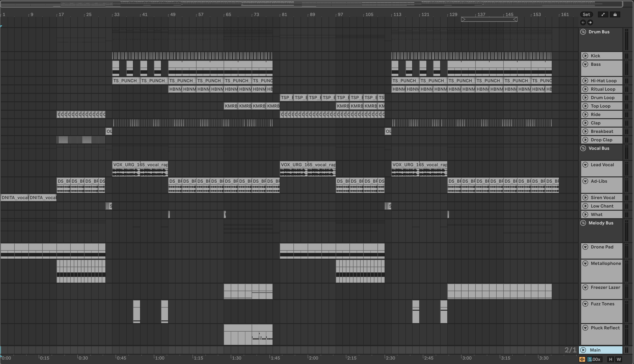This screenshot has height=364, width=634.
Task: Select first Fuzz Tones MIDI clip
Action: (x=136, y=312)
